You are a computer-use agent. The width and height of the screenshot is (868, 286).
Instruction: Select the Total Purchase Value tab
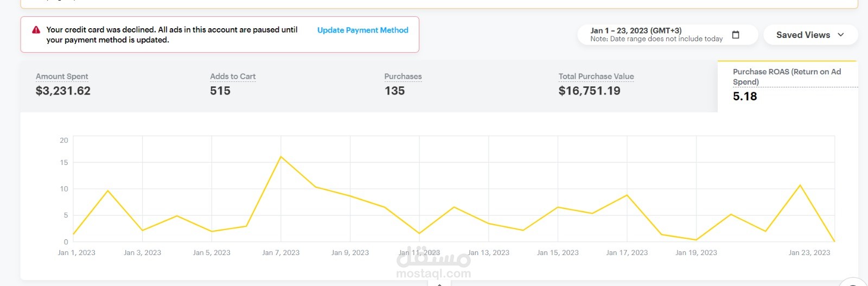(630, 86)
